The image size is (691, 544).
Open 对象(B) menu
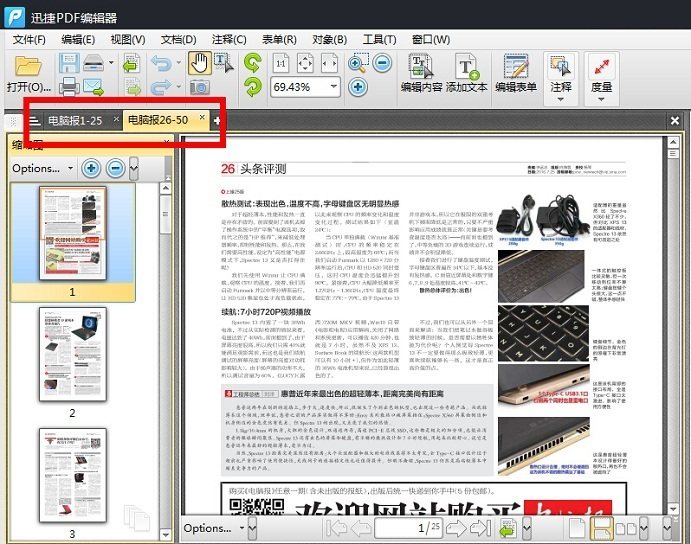329,40
